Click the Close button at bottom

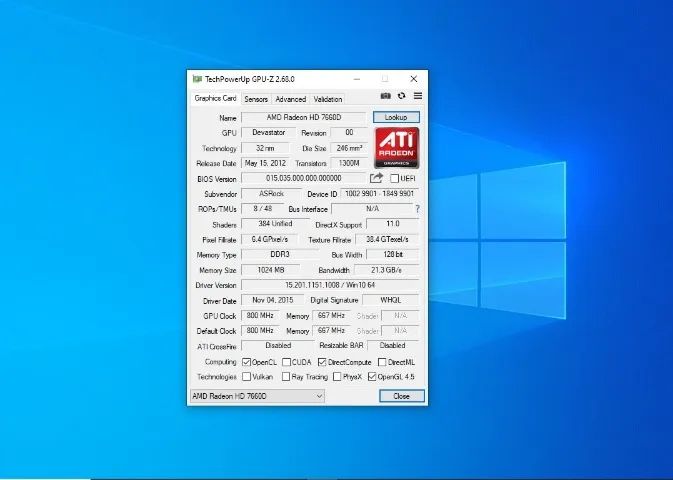402,396
